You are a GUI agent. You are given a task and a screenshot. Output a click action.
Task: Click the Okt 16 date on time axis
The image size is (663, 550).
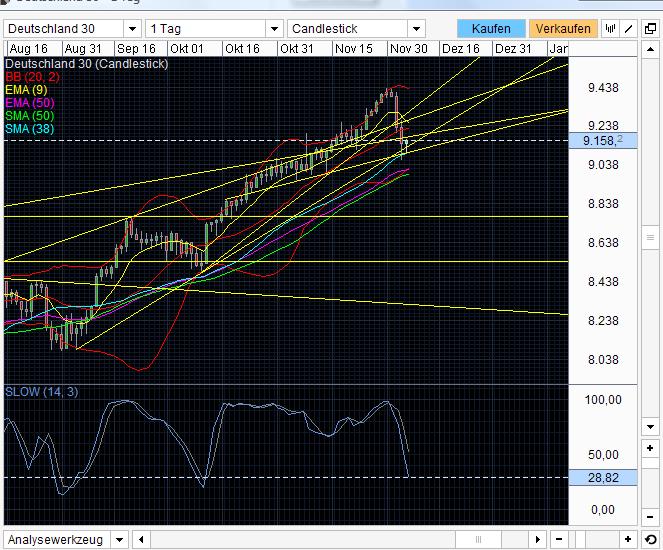(242, 49)
